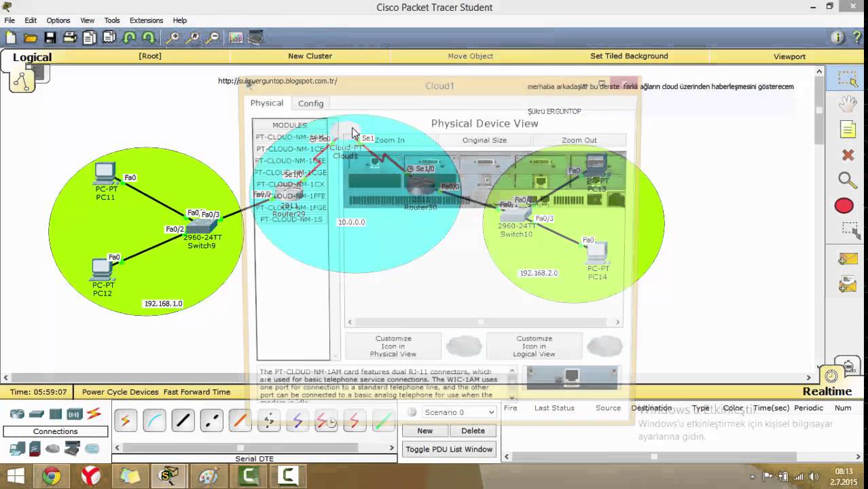This screenshot has width=868, height=489.
Task: Open Paint from the Windows taskbar
Action: 209,476
